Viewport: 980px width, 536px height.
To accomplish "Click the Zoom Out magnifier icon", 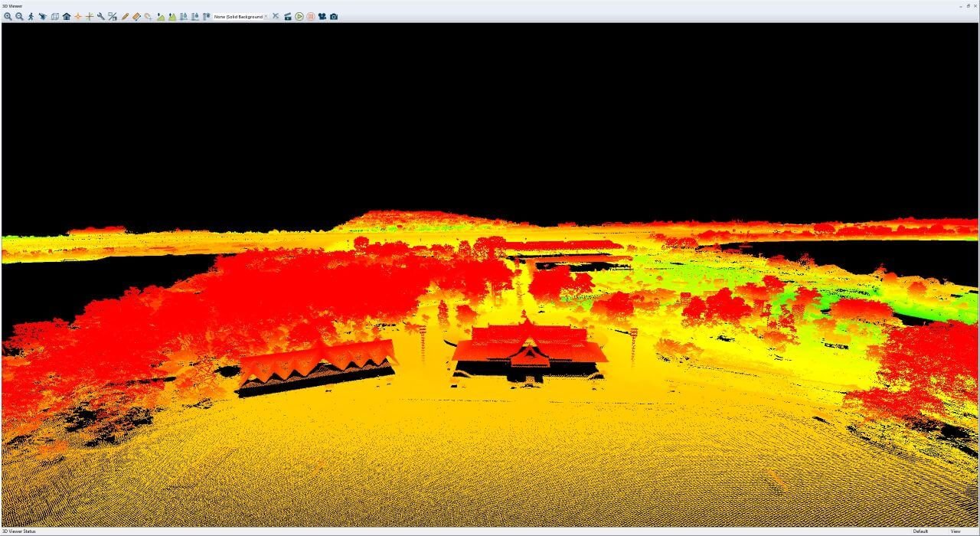I will pyautogui.click(x=19, y=16).
